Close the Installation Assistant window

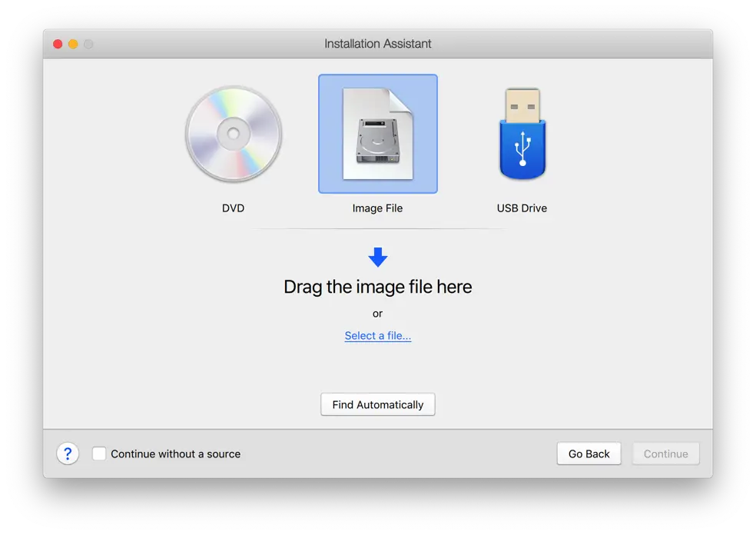[x=58, y=44]
